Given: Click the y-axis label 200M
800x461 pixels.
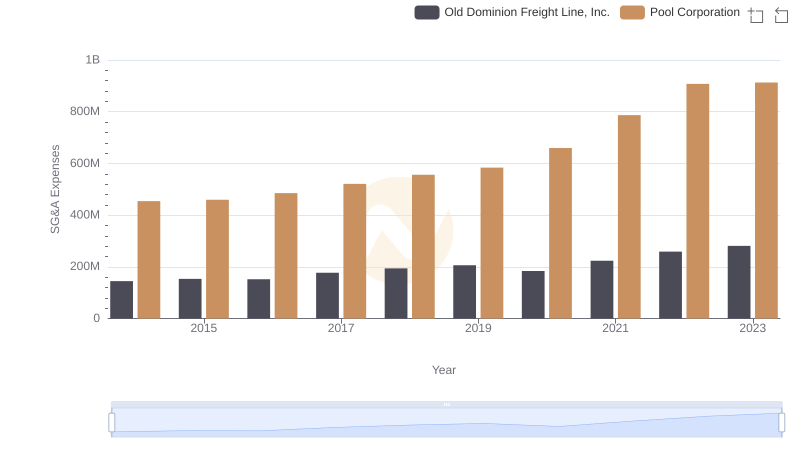Looking at the screenshot, I should tap(85, 266).
